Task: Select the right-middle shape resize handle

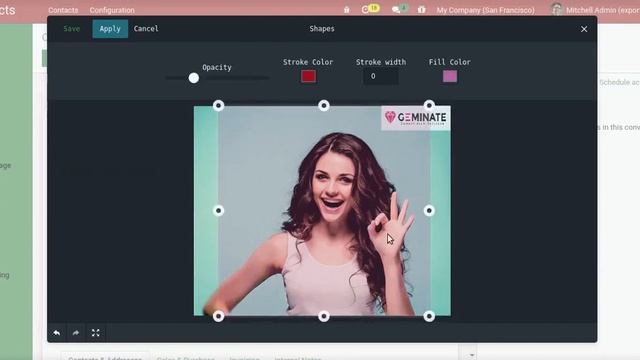Action: 429,211
